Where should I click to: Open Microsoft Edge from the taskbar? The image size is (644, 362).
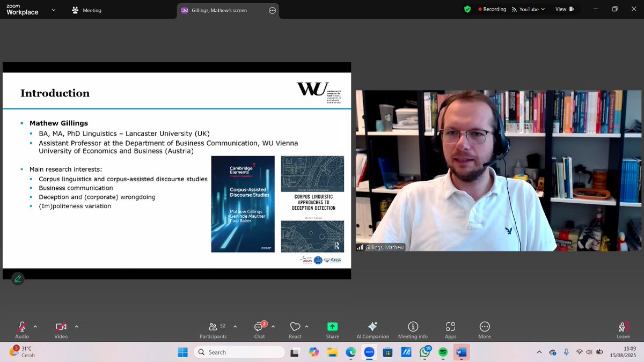pos(350,352)
